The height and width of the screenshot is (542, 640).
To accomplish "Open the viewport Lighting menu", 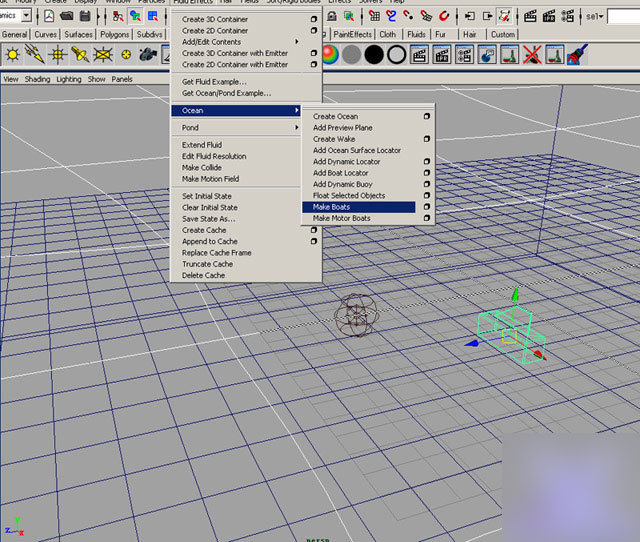I will pyautogui.click(x=69, y=79).
